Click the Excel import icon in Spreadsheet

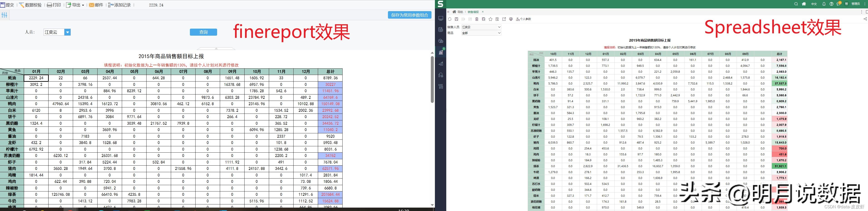(x=497, y=19)
